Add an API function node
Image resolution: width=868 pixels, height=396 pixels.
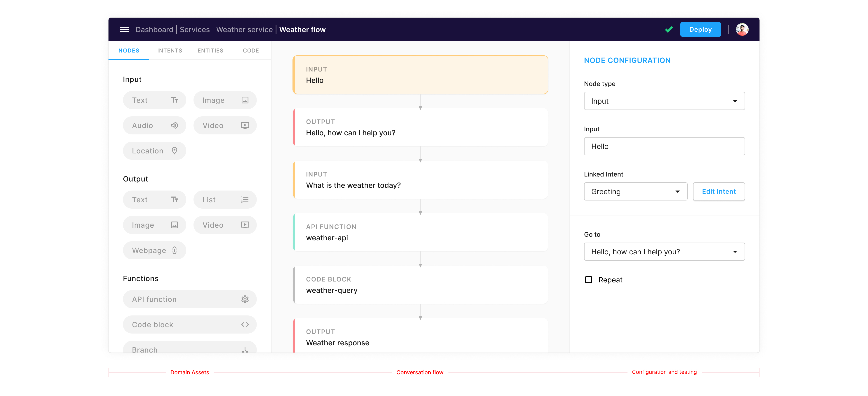[x=190, y=299]
